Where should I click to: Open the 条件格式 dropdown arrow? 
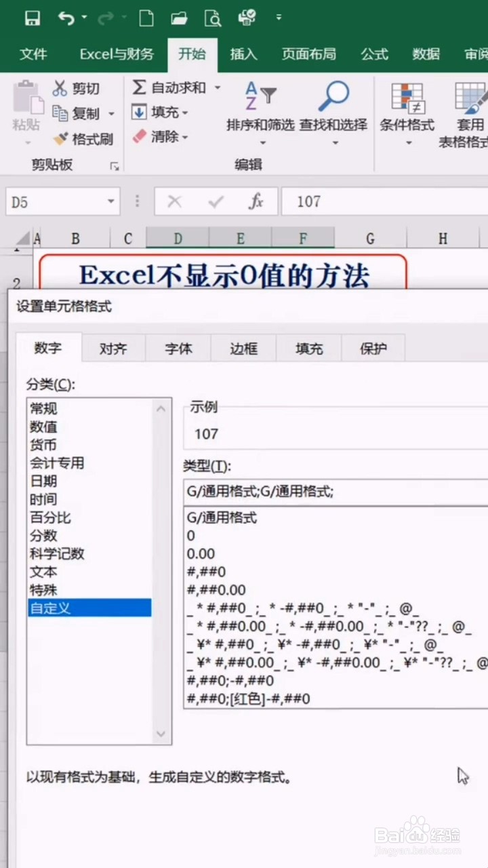pyautogui.click(x=408, y=143)
